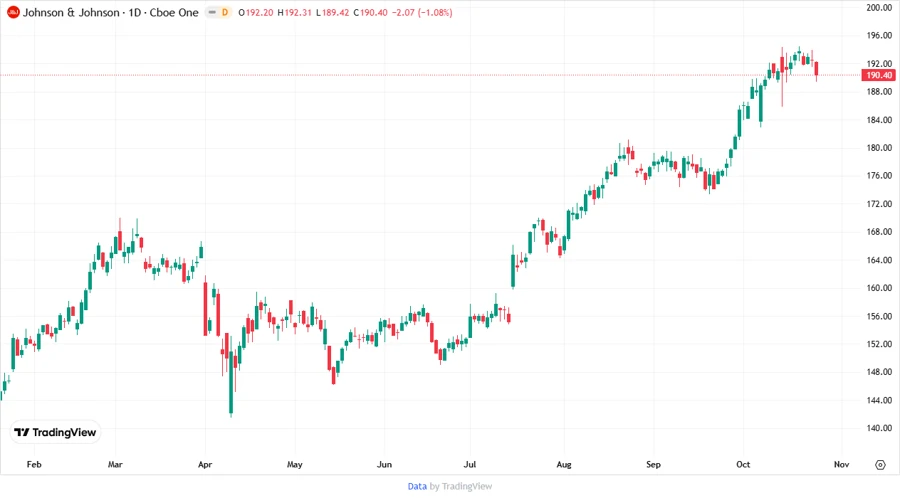Screen dimensions: 900x498
Task: Click the Sep label on time axis
Action: click(653, 464)
